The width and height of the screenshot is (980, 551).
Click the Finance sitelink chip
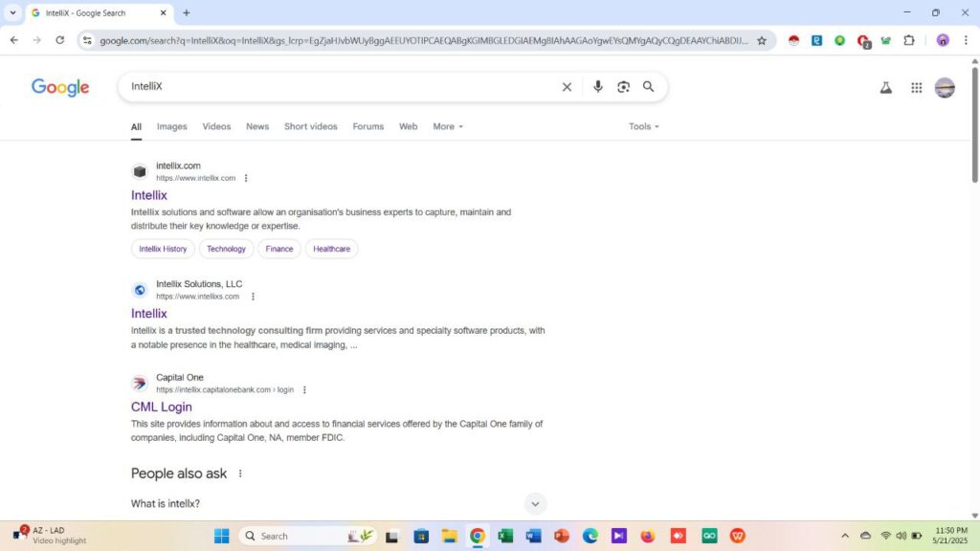pyautogui.click(x=278, y=249)
